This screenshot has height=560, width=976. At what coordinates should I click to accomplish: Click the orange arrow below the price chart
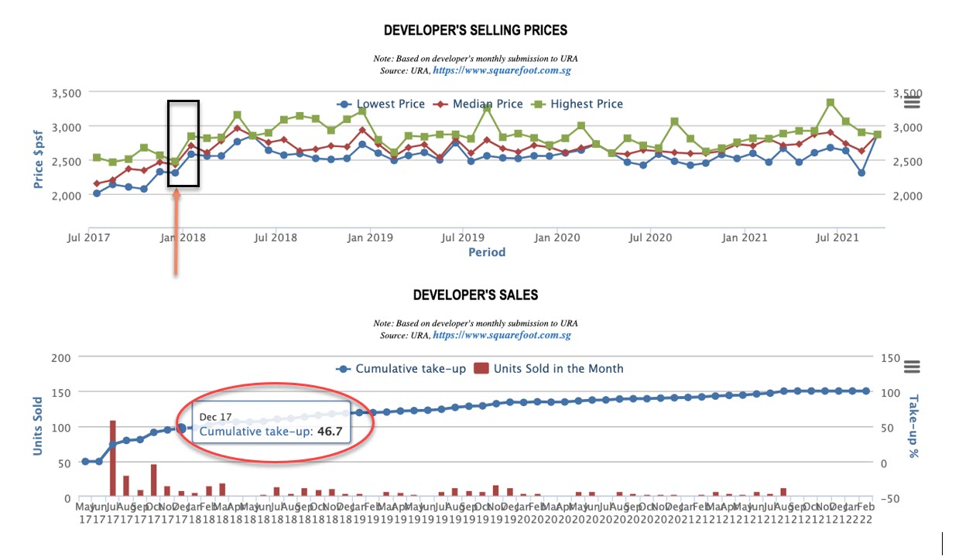coord(176,232)
